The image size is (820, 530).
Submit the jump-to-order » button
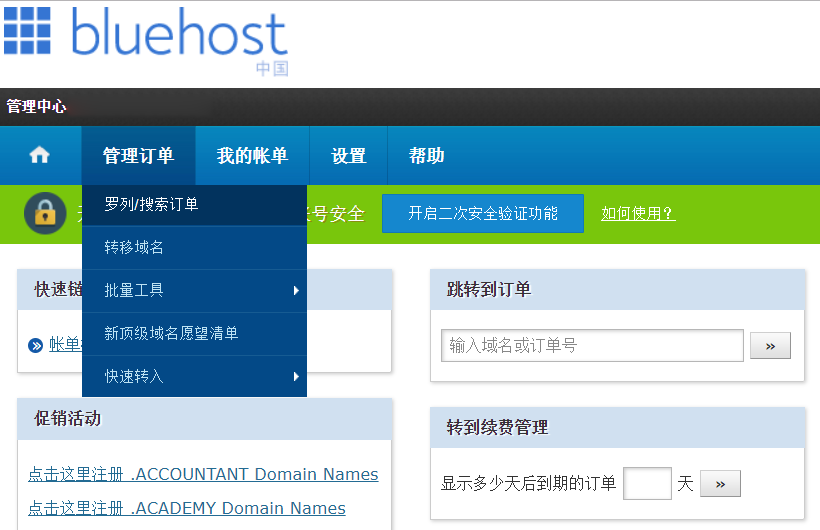click(770, 345)
